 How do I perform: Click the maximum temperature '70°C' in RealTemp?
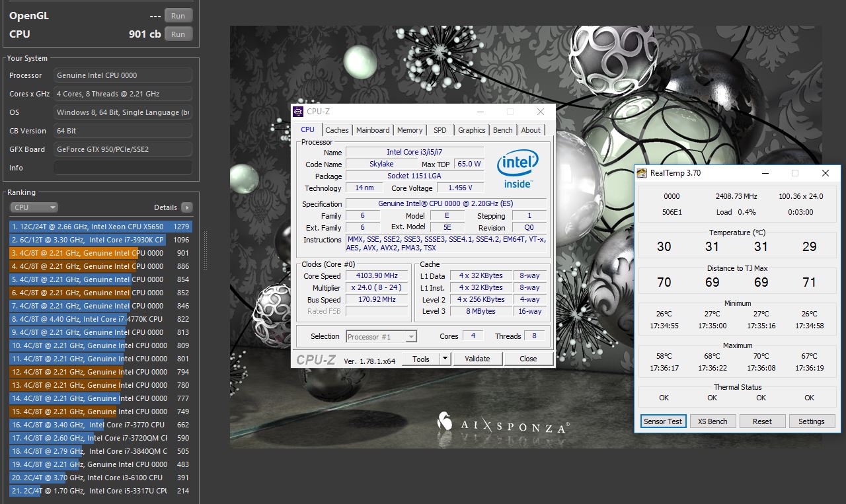(x=761, y=357)
